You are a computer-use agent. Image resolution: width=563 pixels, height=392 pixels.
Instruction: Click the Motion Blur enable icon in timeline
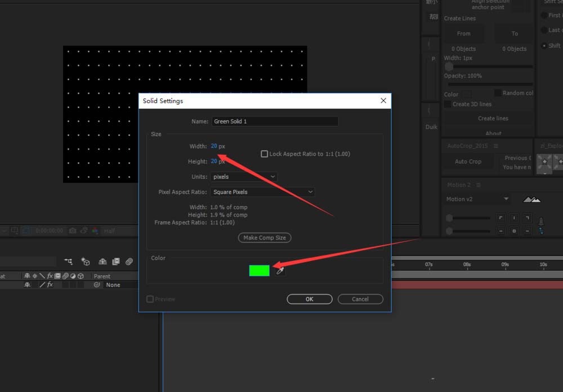[x=129, y=262]
